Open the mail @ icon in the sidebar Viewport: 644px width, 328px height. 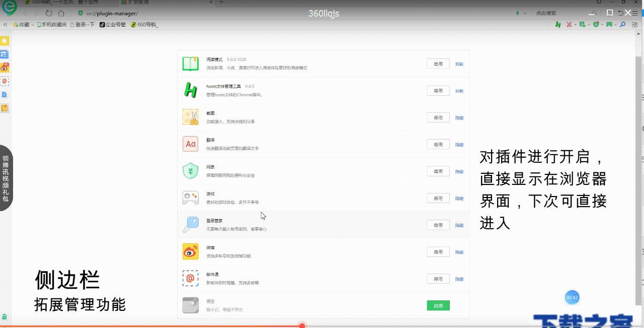pyautogui.click(x=5, y=81)
